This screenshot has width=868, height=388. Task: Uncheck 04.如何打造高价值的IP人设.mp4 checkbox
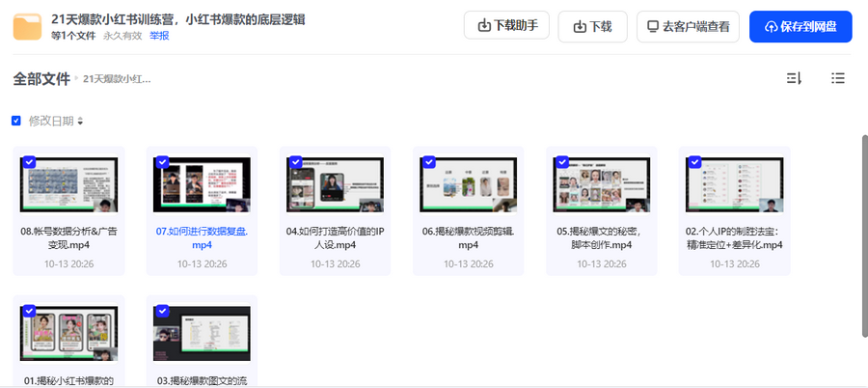(296, 162)
